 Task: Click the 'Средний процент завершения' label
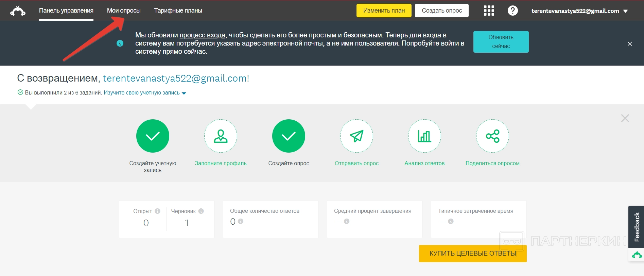point(372,211)
